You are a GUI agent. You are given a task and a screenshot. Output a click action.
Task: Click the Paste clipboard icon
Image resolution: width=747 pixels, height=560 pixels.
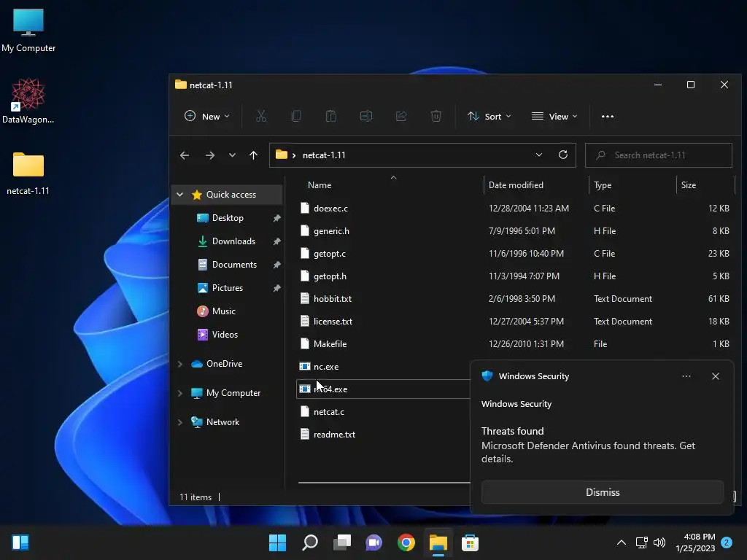click(x=331, y=116)
